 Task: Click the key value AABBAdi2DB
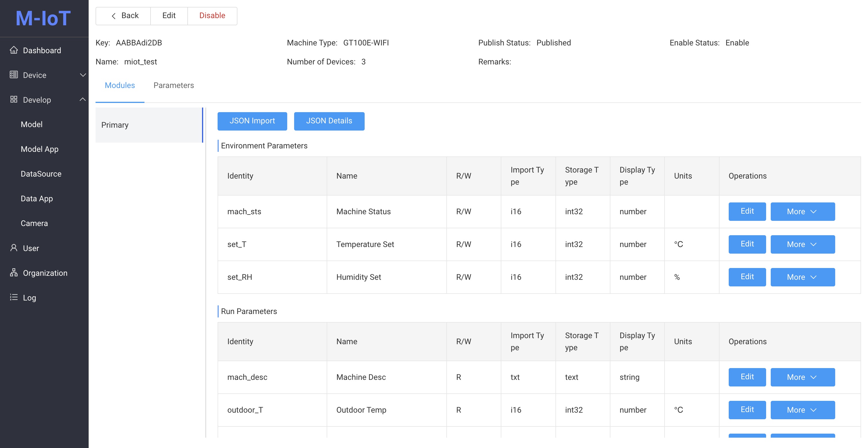pos(139,43)
